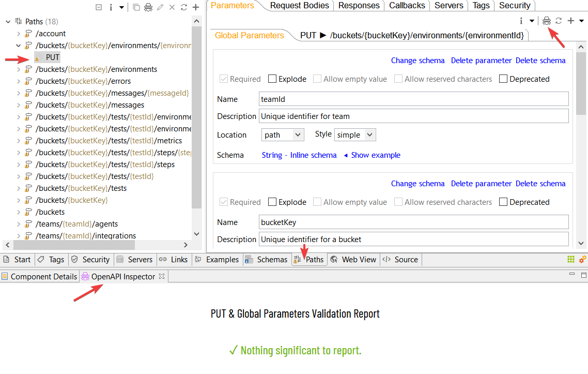Screen dimensions: 588x374
Task: Minimize the bottom inspector panel
Action: (572, 274)
